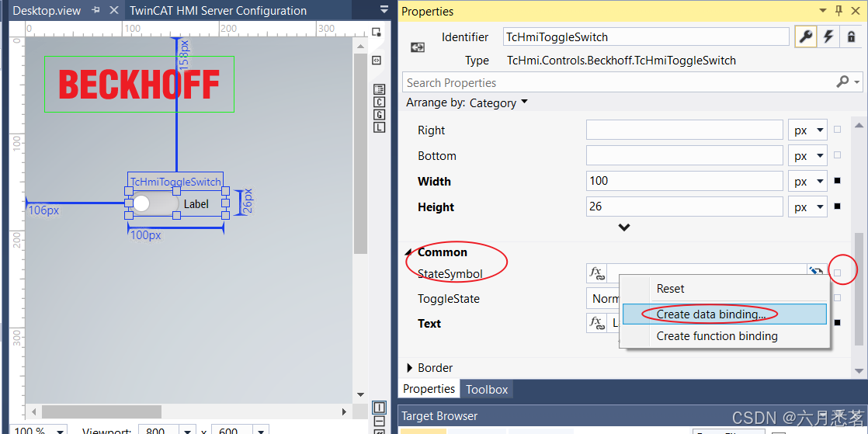Choose Create data binding... in context menu
868x434 pixels.
[x=724, y=314]
